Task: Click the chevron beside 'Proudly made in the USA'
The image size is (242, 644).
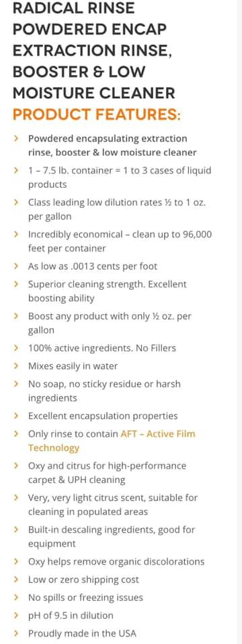Action: [x=16, y=633]
